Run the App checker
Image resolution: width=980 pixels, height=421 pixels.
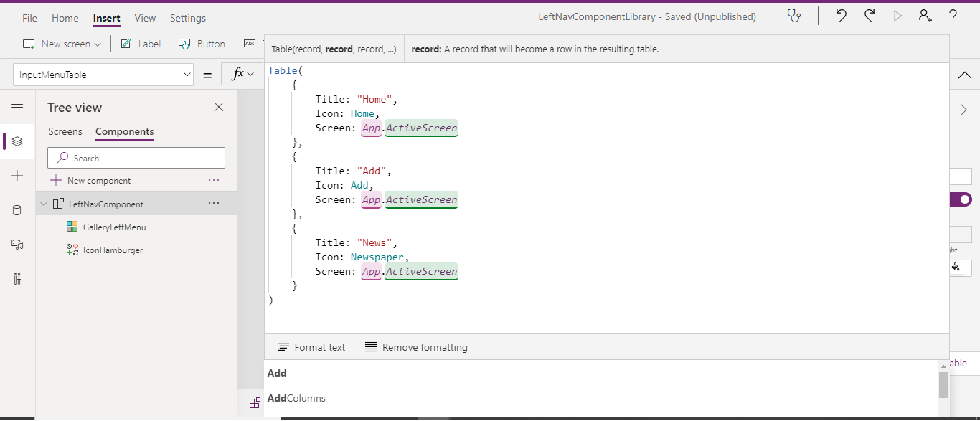coord(794,16)
